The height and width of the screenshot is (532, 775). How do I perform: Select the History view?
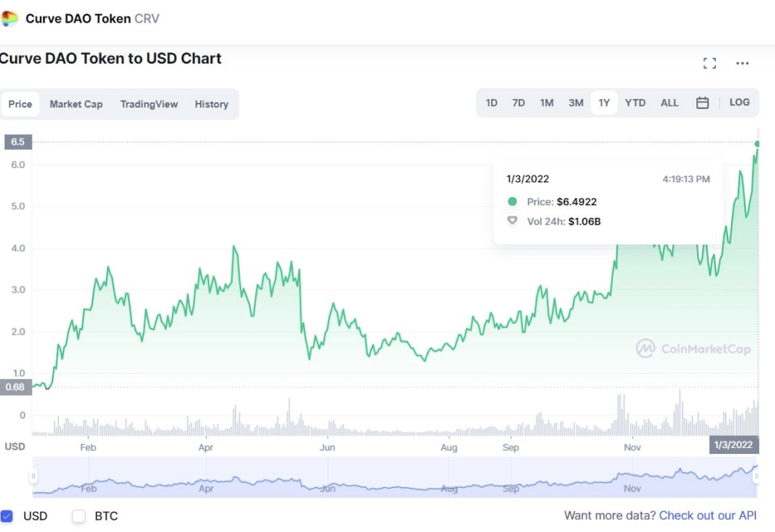coord(211,104)
